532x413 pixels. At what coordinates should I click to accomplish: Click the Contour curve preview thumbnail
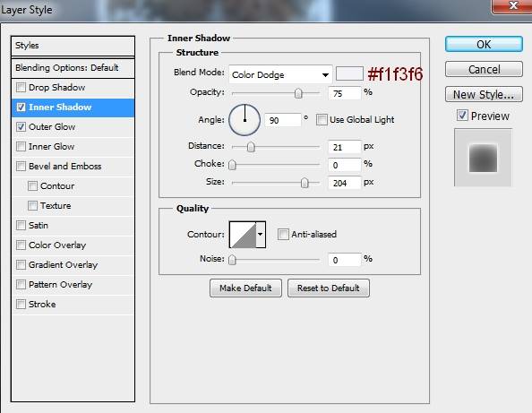(x=243, y=235)
